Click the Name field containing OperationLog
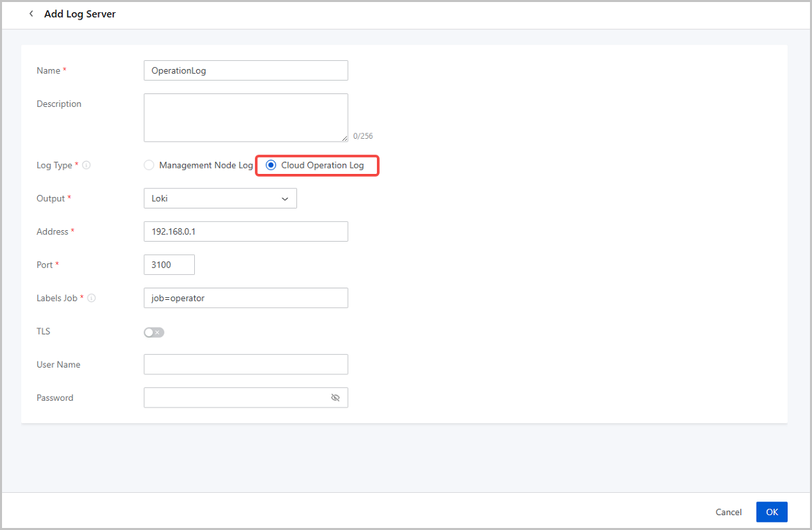812x530 pixels. coord(246,70)
